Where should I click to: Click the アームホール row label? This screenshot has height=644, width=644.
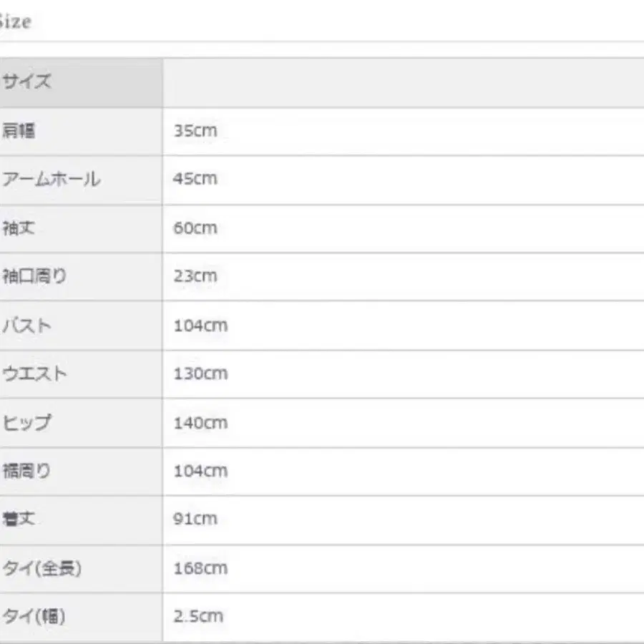pyautogui.click(x=50, y=179)
